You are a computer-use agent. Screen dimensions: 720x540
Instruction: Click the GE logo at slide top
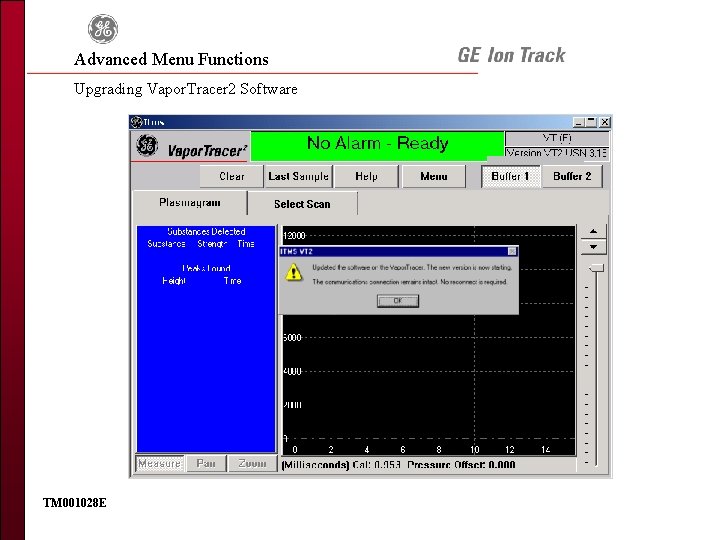[x=103, y=28]
